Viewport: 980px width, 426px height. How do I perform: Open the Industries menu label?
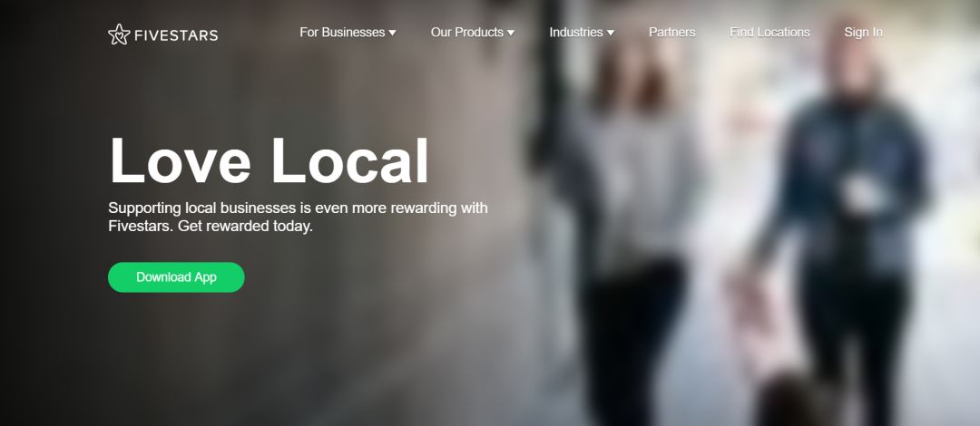575,32
